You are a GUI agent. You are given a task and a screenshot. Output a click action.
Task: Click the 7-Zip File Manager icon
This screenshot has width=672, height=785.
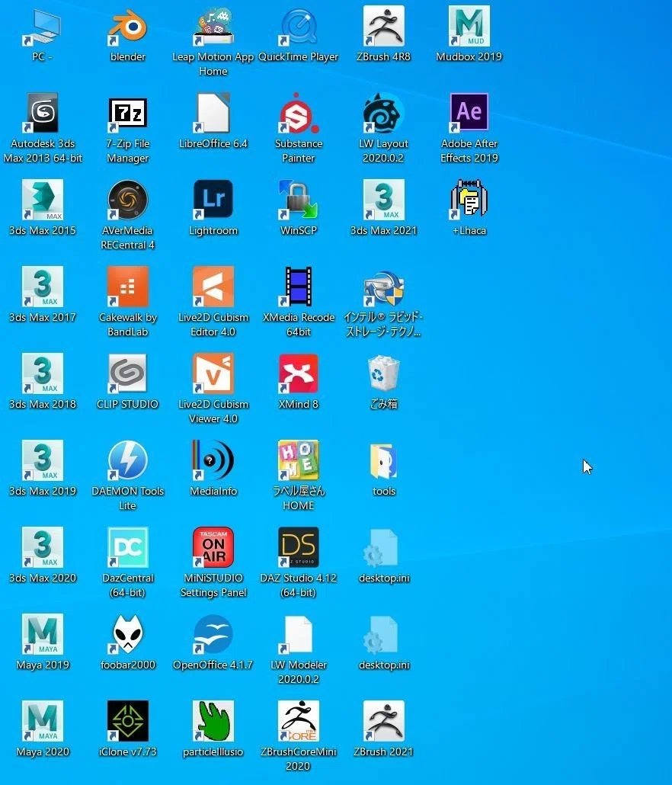click(x=127, y=113)
